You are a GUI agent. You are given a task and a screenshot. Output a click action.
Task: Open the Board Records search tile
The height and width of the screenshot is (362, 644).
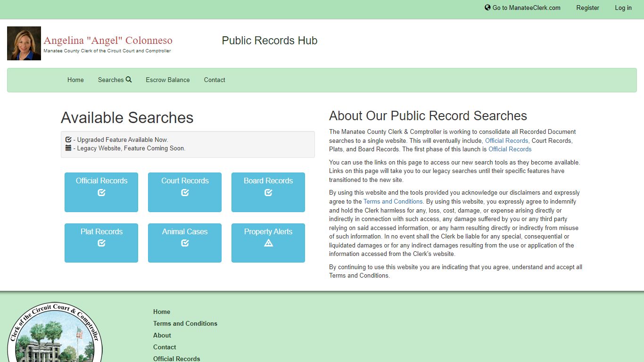[x=268, y=192]
